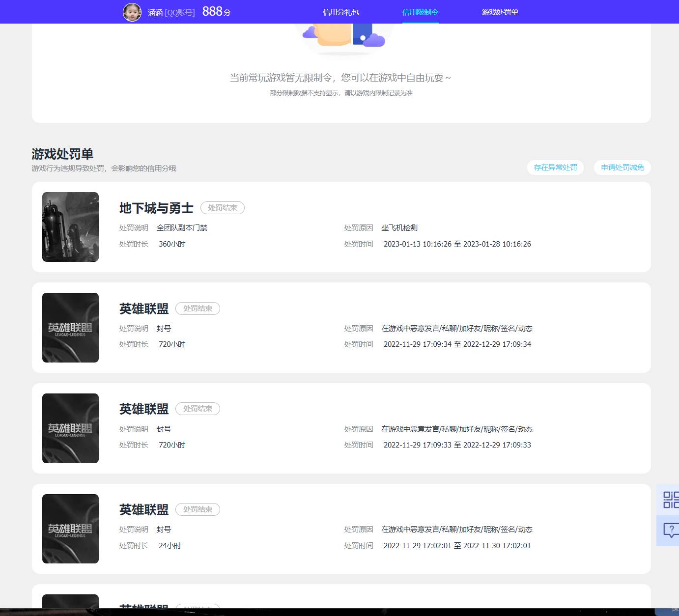The height and width of the screenshot is (616, 679).
Task: Go to 游戏处罚单 tab
Action: (500, 12)
